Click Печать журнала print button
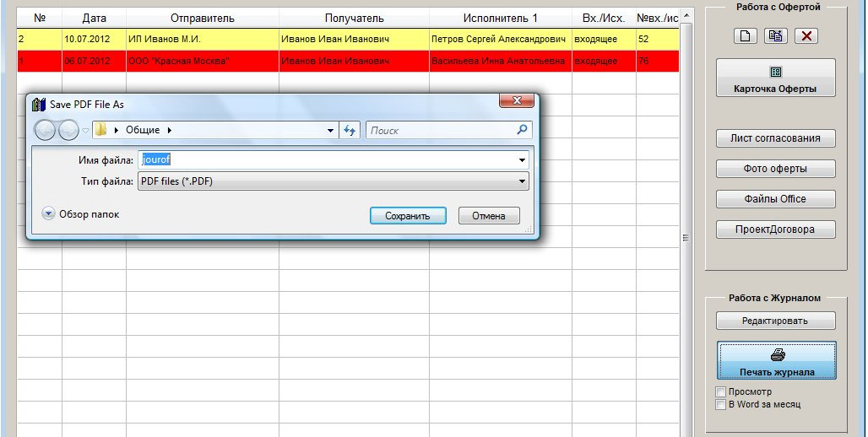868x437 pixels. [x=777, y=361]
